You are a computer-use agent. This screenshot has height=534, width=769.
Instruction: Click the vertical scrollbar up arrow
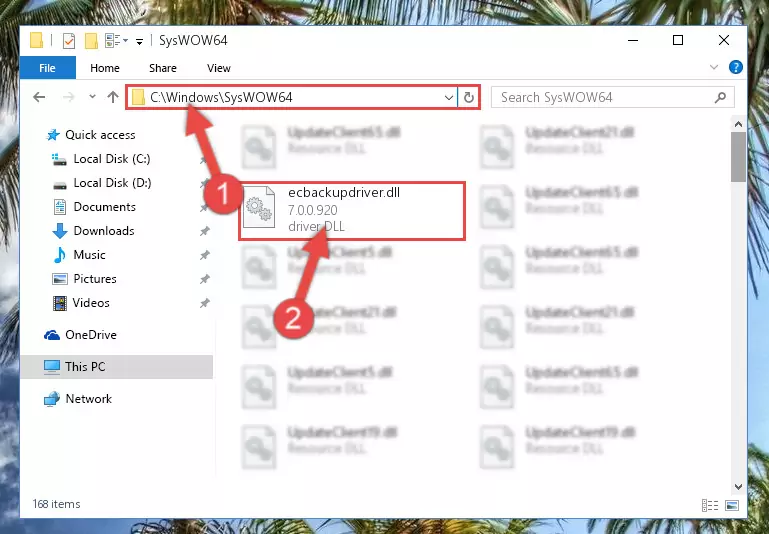738,125
